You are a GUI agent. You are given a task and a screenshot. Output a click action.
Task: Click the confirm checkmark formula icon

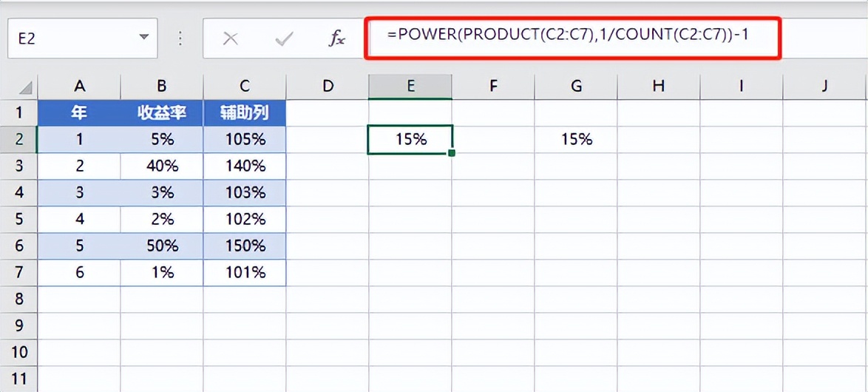(284, 38)
